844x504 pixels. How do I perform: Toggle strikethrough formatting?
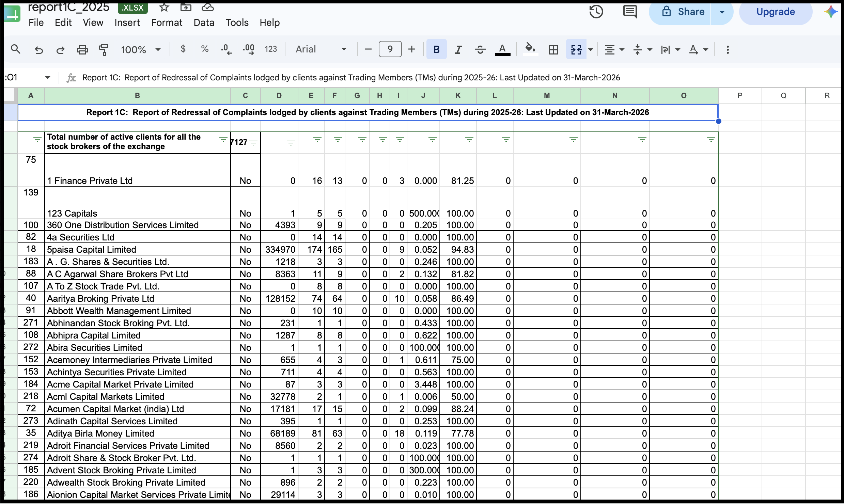pos(480,50)
